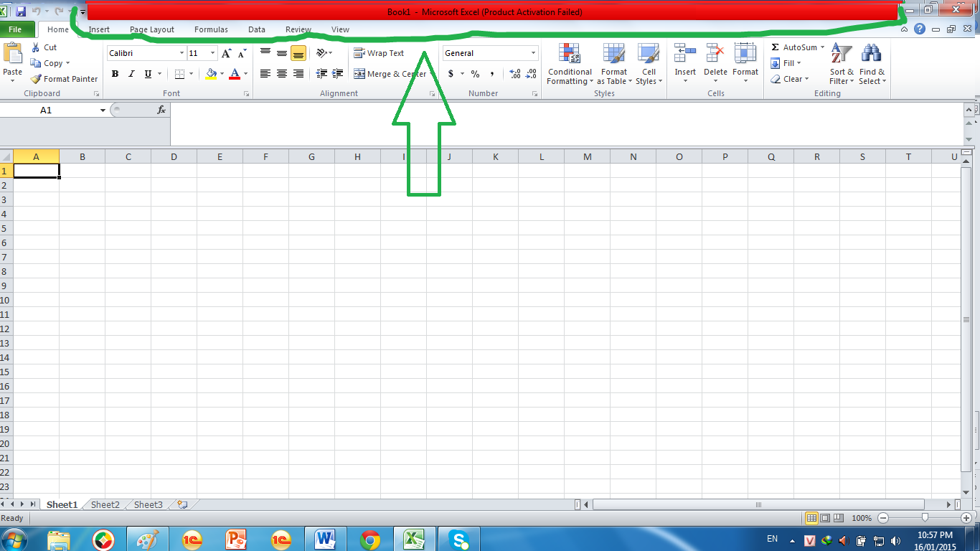Click the Paste button

pos(13,61)
